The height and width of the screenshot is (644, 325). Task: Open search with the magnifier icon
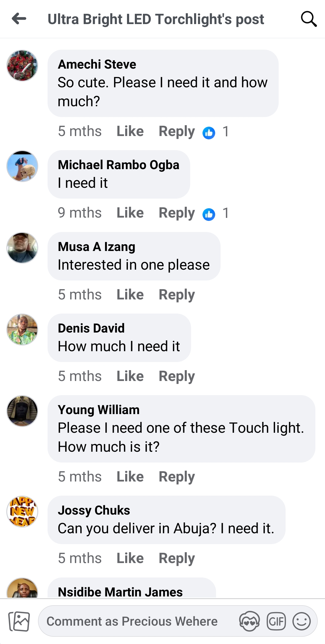pos(308,19)
